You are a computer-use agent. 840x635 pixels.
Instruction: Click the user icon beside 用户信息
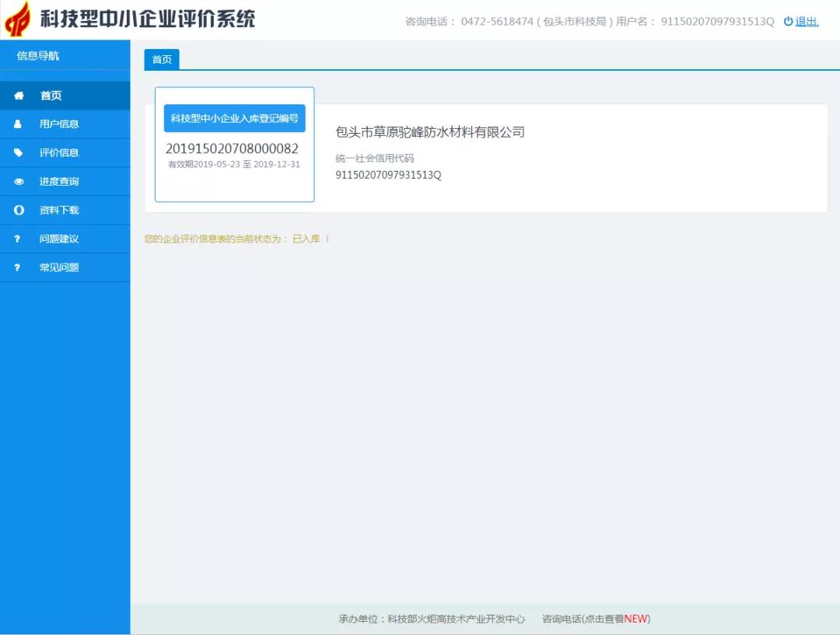[x=18, y=124]
